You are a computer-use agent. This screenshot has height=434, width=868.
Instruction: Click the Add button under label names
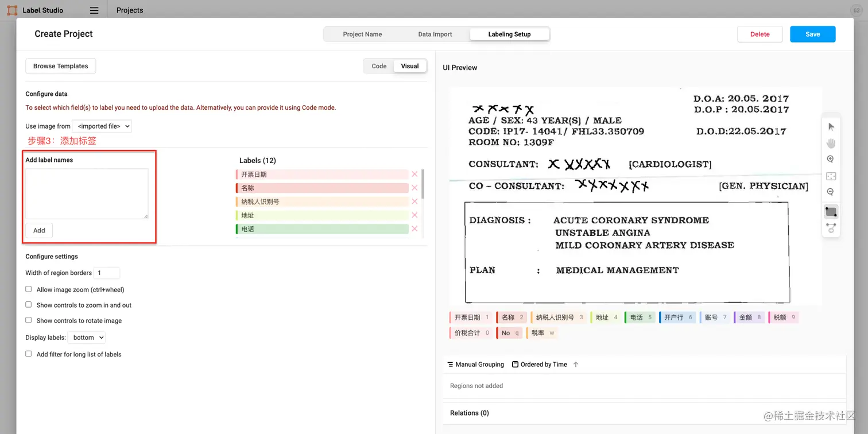coord(39,230)
